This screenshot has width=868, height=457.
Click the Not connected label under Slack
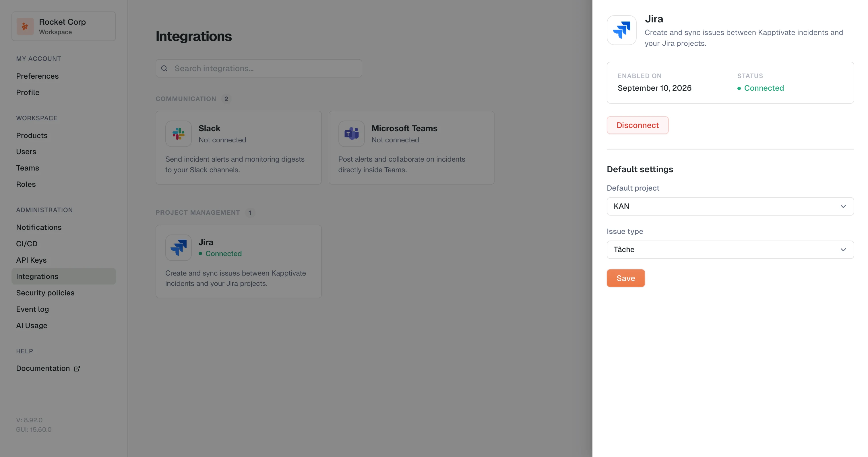[222, 140]
